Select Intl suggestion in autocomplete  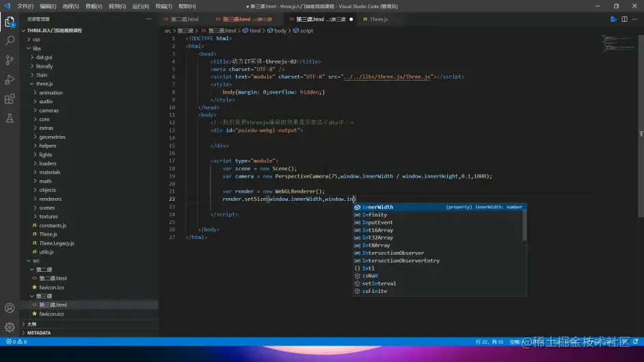(438, 268)
